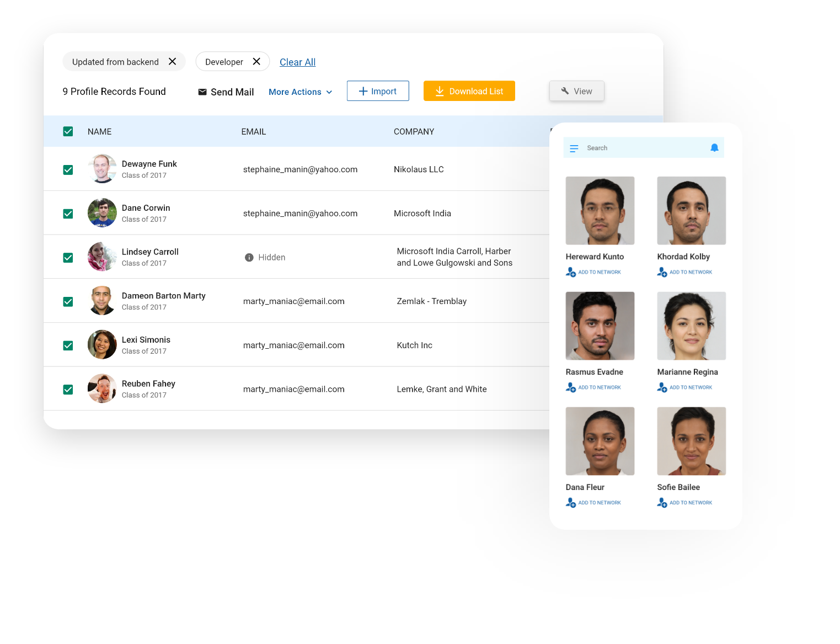Screen dimensions: 840x644
Task: Open the View tool button
Action: (576, 91)
